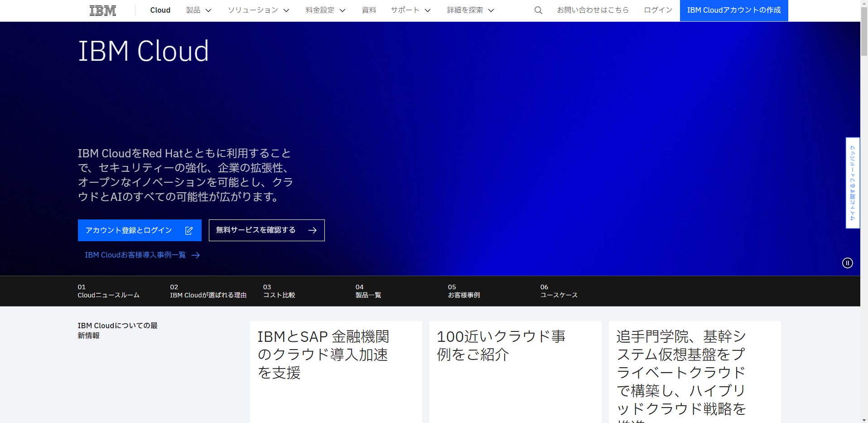This screenshot has height=423, width=868.
Task: Open the 追手門学院 基幹システム card
Action: (x=695, y=372)
